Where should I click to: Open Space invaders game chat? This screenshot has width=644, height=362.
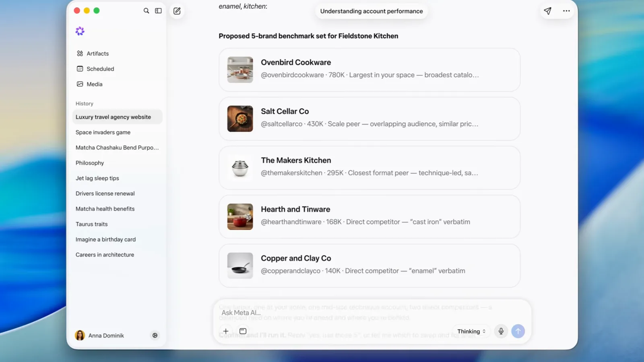pos(117,132)
